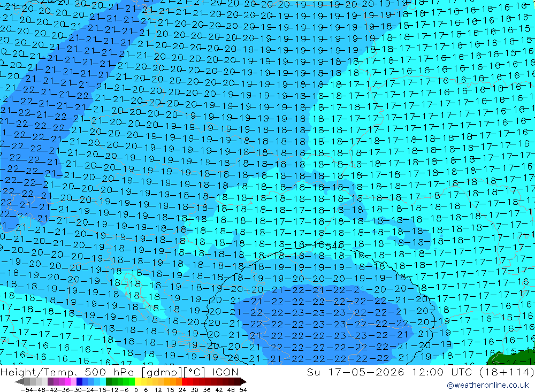Click the 54 maximum value on legend
535x392 pixels.
(x=243, y=390)
